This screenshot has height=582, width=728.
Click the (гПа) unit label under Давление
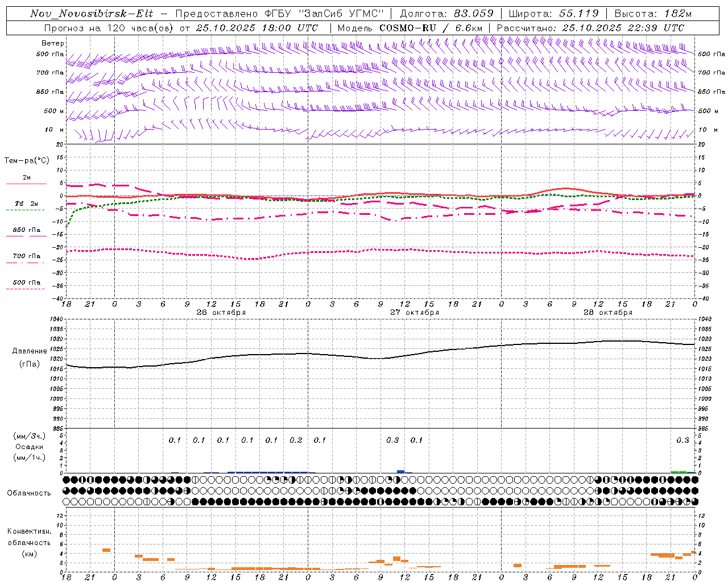click(x=30, y=364)
